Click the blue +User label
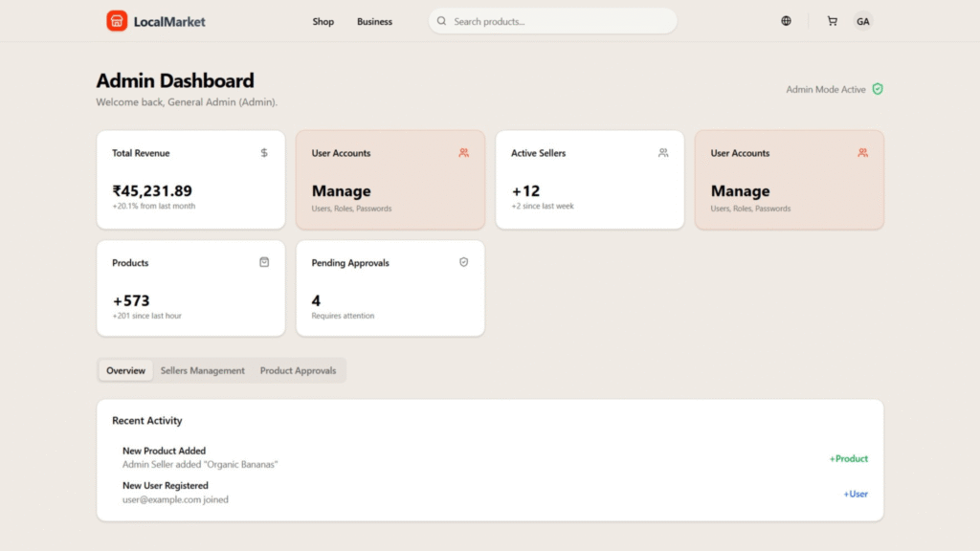The image size is (980, 551). pyautogui.click(x=856, y=494)
